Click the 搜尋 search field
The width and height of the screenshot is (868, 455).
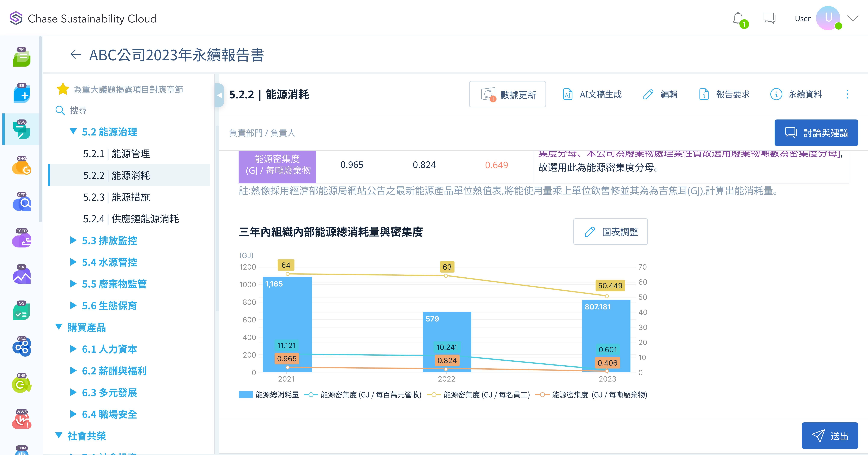(78, 110)
